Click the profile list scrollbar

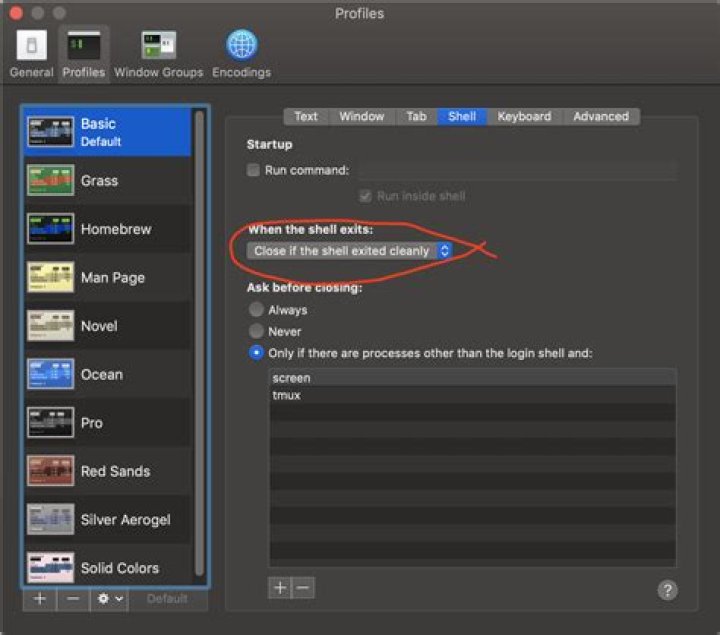(x=199, y=343)
